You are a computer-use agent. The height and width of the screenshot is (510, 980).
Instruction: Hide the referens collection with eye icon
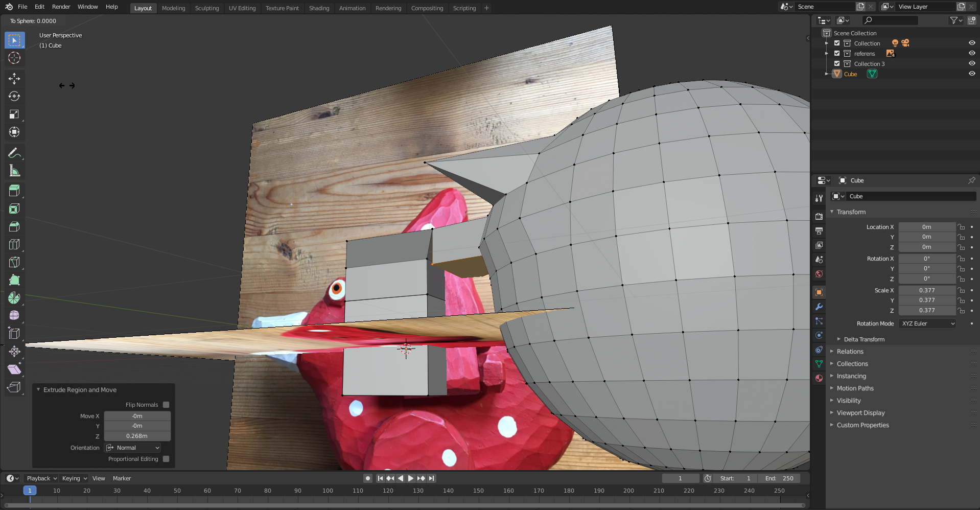[x=972, y=54]
